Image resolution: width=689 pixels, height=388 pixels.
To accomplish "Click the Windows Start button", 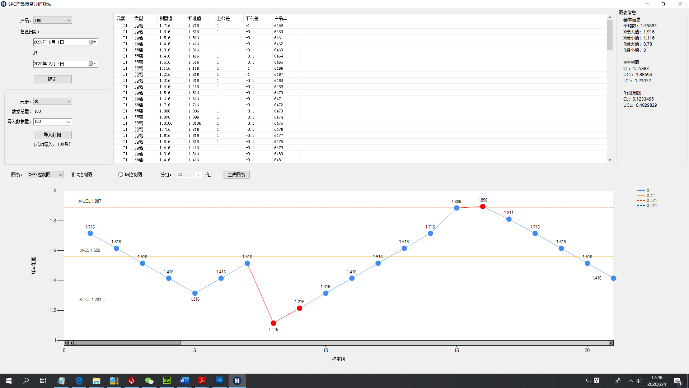I will point(8,381).
